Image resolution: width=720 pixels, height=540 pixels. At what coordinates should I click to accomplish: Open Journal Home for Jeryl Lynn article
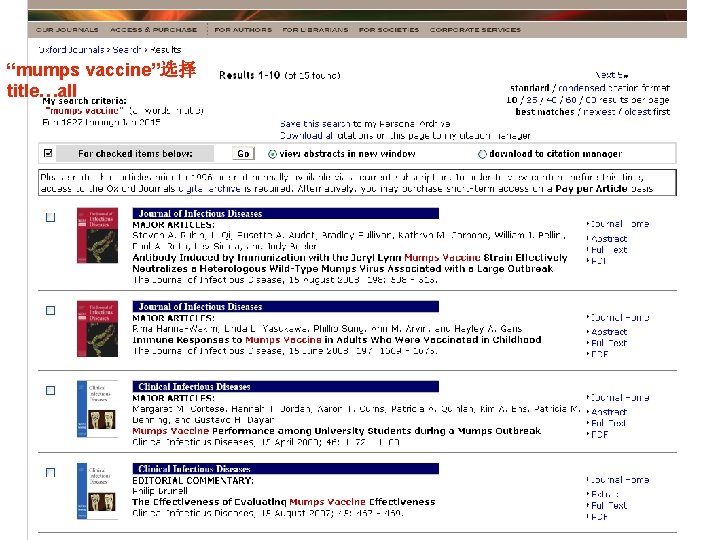pyautogui.click(x=619, y=224)
